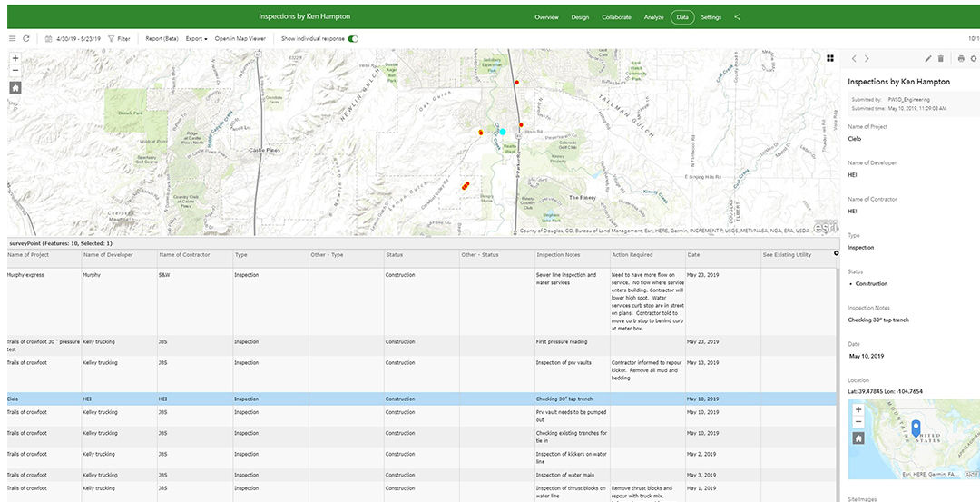Click 'Checking existing trenches for tie in' cell
This screenshot has width=980, height=502.
tap(572, 437)
